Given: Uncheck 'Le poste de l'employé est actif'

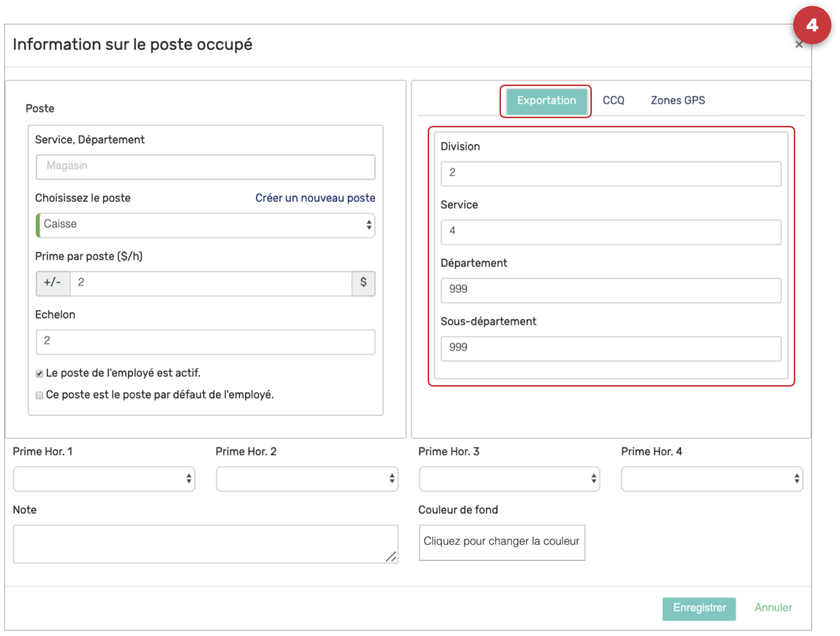Looking at the screenshot, I should coord(39,373).
